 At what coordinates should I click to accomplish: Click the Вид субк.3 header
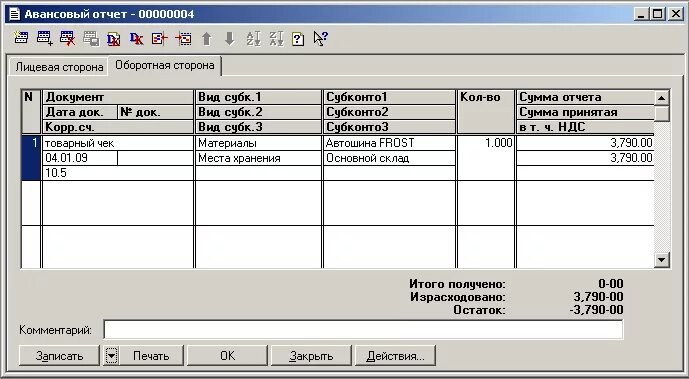tap(258, 127)
